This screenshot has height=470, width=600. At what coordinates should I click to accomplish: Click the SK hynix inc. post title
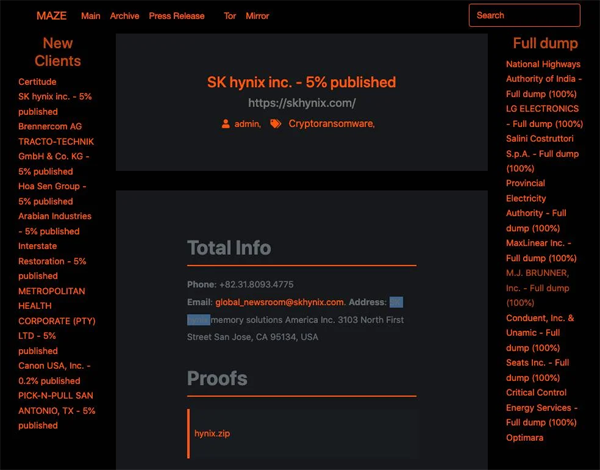(302, 82)
